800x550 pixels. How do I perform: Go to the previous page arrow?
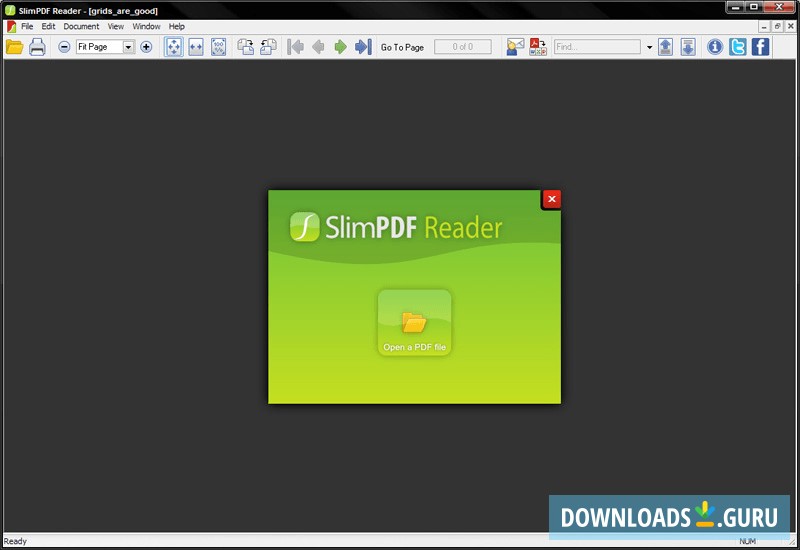point(318,47)
